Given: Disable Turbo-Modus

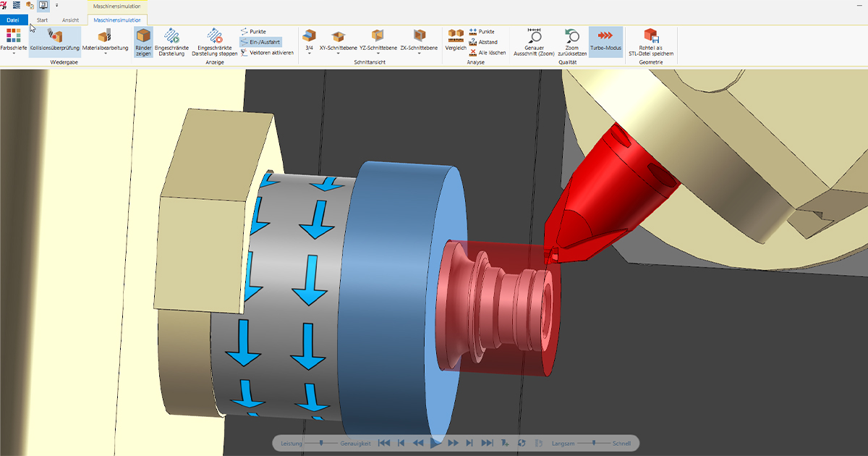Looking at the screenshot, I should click(605, 41).
